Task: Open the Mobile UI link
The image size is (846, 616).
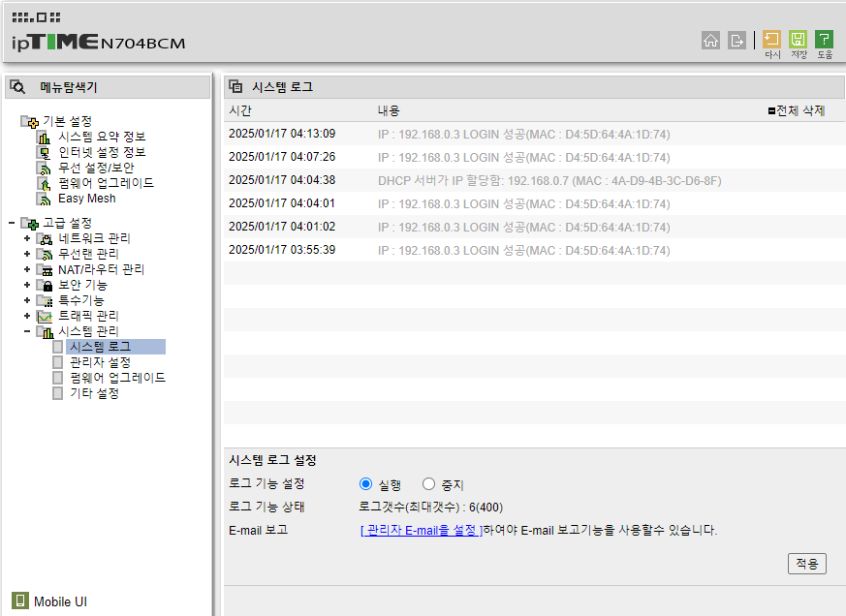Action: [60, 601]
